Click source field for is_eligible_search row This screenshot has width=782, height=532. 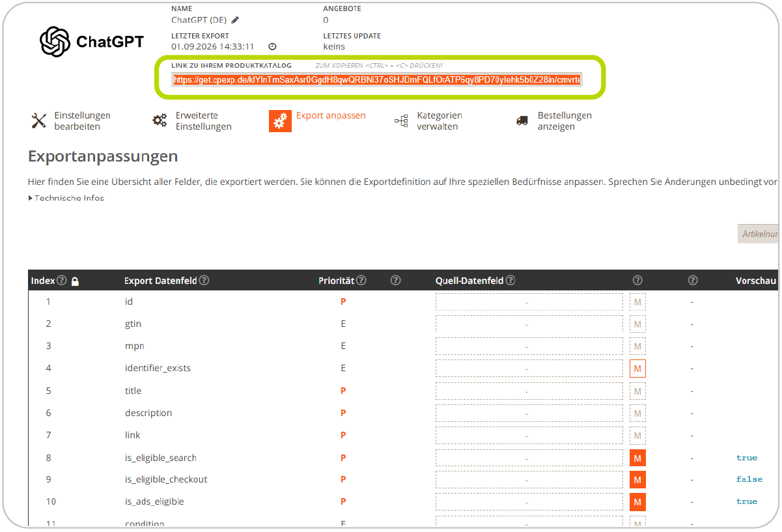click(x=529, y=458)
